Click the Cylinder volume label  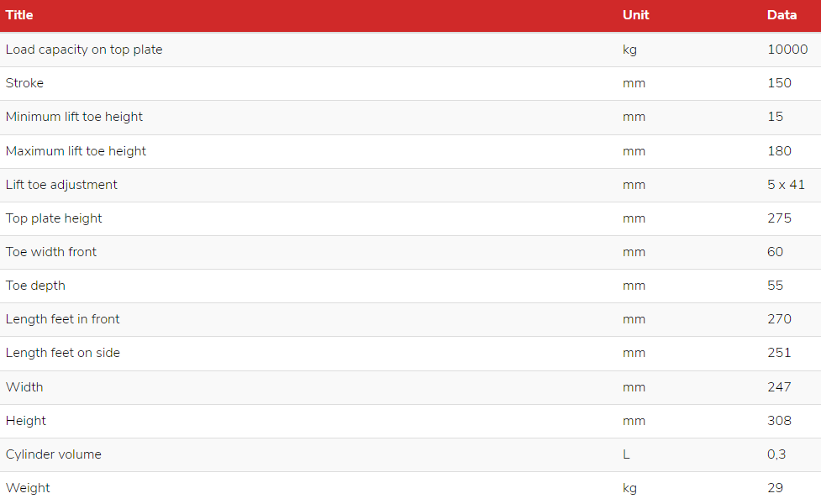click(x=54, y=454)
